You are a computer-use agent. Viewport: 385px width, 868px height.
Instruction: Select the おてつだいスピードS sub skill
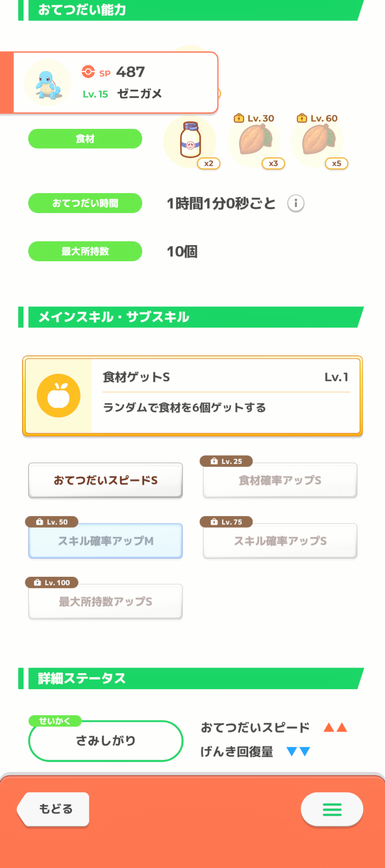click(x=105, y=480)
